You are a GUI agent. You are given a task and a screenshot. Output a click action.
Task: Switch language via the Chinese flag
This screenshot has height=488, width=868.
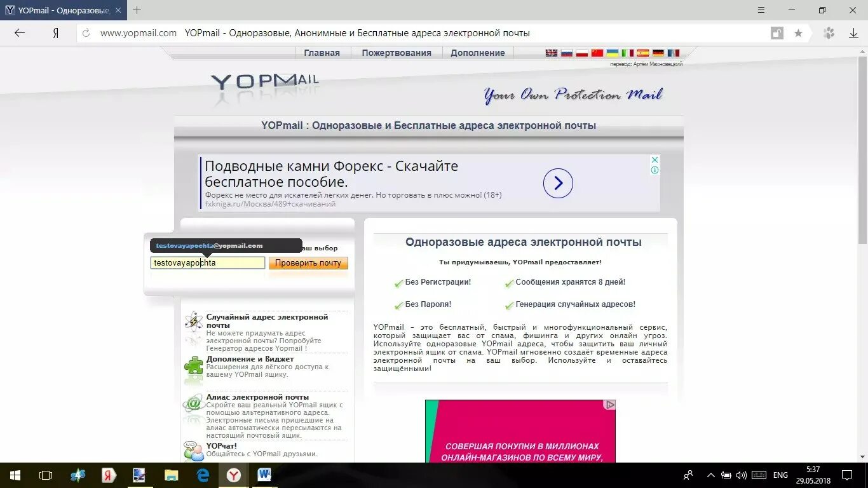597,53
